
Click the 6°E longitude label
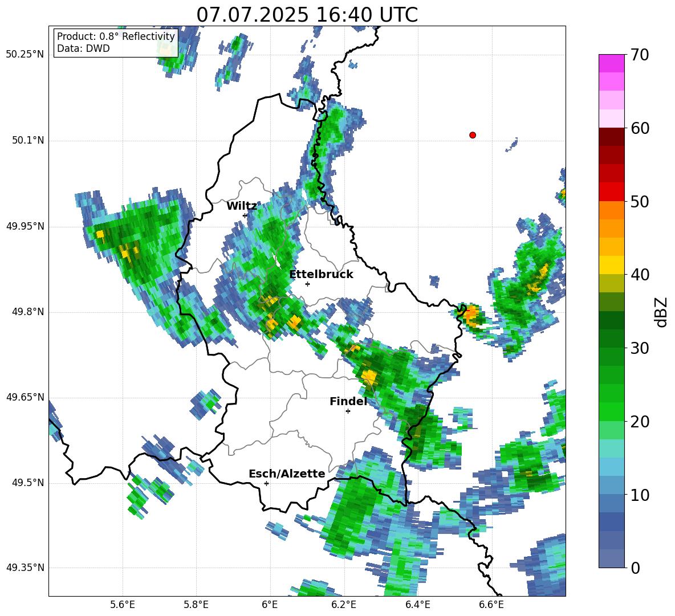(x=270, y=605)
